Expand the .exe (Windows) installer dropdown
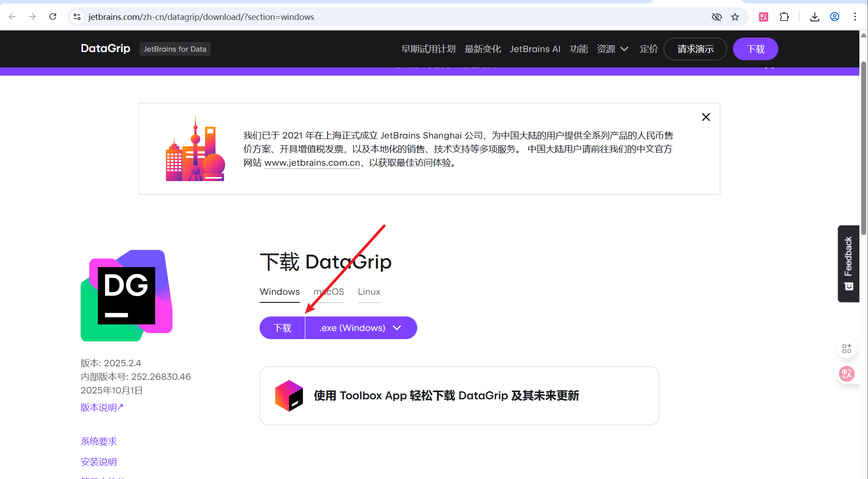The height and width of the screenshot is (479, 868). pos(361,328)
